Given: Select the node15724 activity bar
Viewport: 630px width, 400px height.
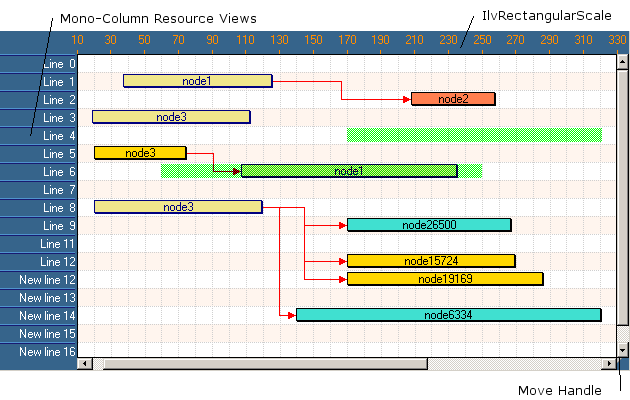Looking at the screenshot, I should 431,261.
